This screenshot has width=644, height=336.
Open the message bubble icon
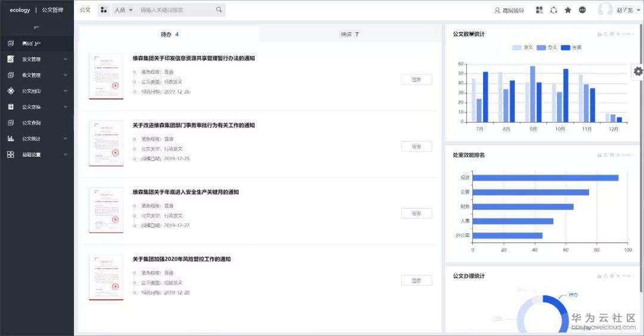coord(583,10)
